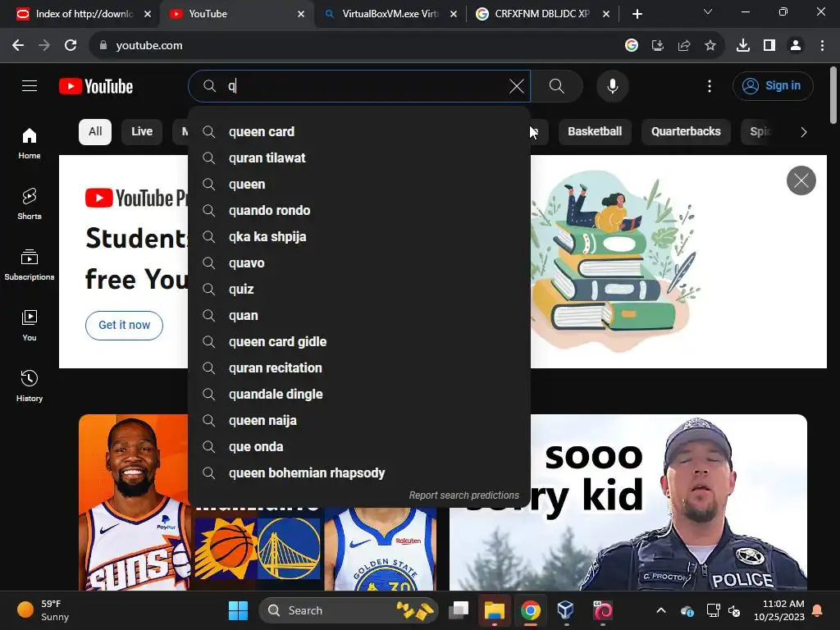The height and width of the screenshot is (630, 840).
Task: Open File Explorer from taskbar
Action: (495, 610)
